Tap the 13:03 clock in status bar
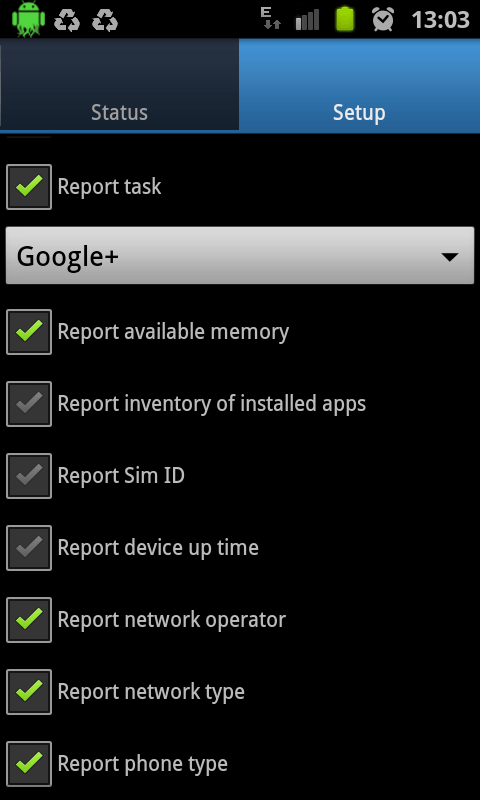The height and width of the screenshot is (800, 480). tap(440, 20)
